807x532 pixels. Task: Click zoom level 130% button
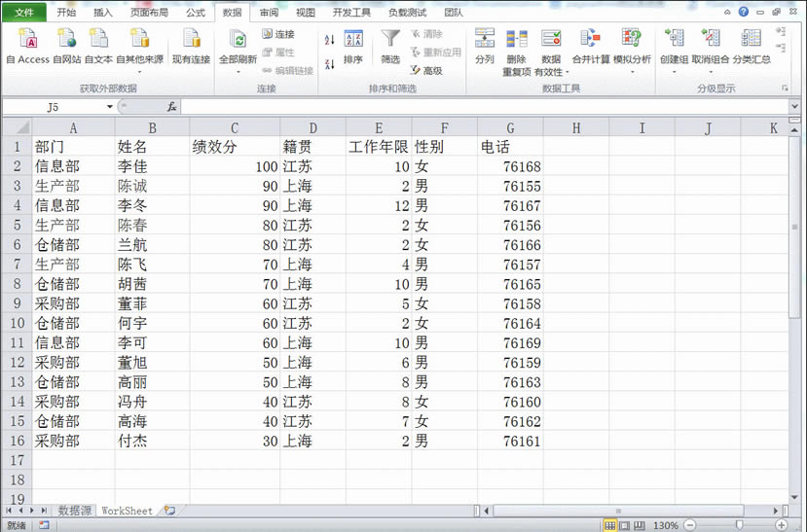tap(666, 525)
